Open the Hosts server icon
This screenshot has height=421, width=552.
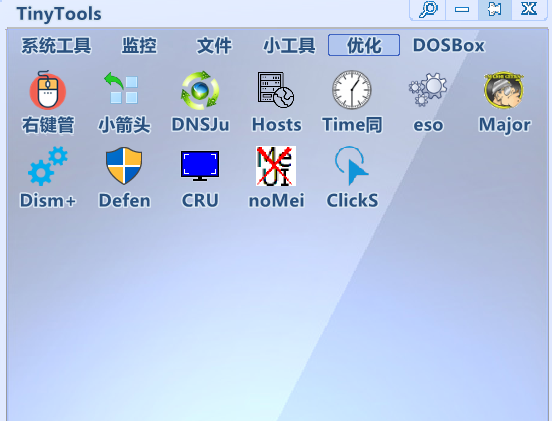coord(276,90)
